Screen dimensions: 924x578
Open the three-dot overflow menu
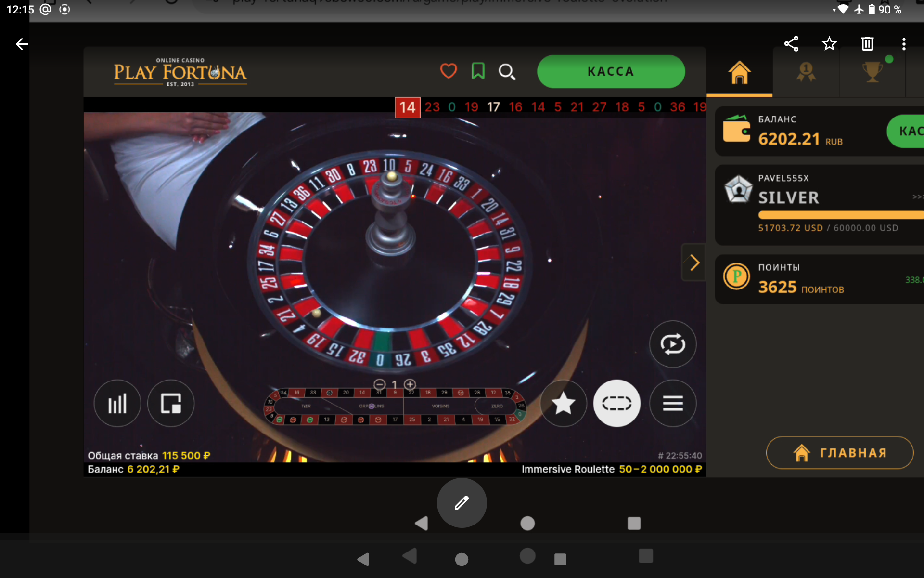point(904,44)
